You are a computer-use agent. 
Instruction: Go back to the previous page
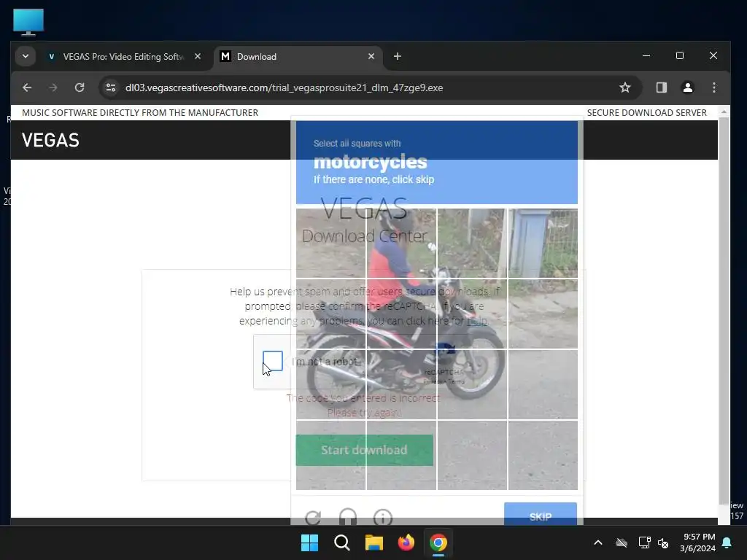click(27, 87)
